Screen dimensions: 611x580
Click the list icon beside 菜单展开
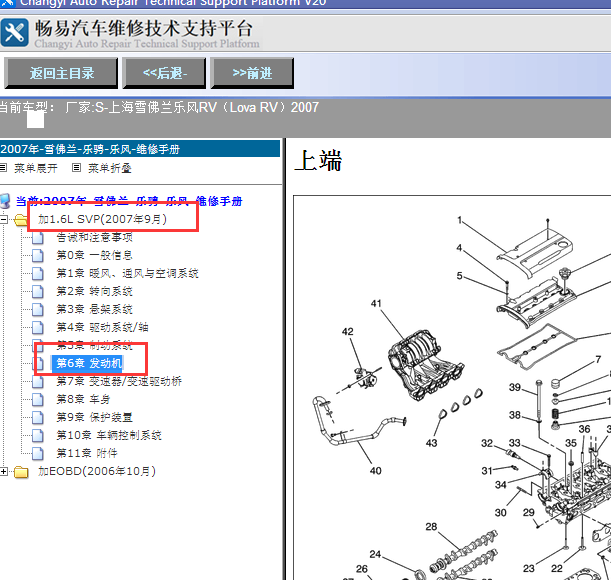click(3, 168)
